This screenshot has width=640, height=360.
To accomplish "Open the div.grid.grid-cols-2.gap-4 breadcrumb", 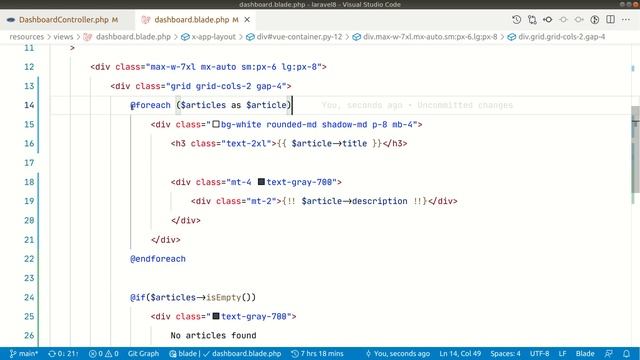I will [x=562, y=37].
